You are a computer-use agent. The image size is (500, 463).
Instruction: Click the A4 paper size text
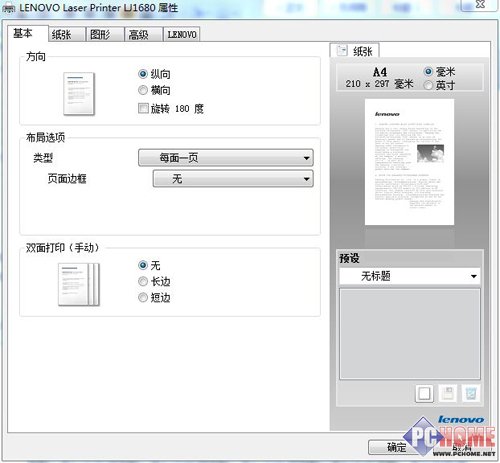pos(380,72)
